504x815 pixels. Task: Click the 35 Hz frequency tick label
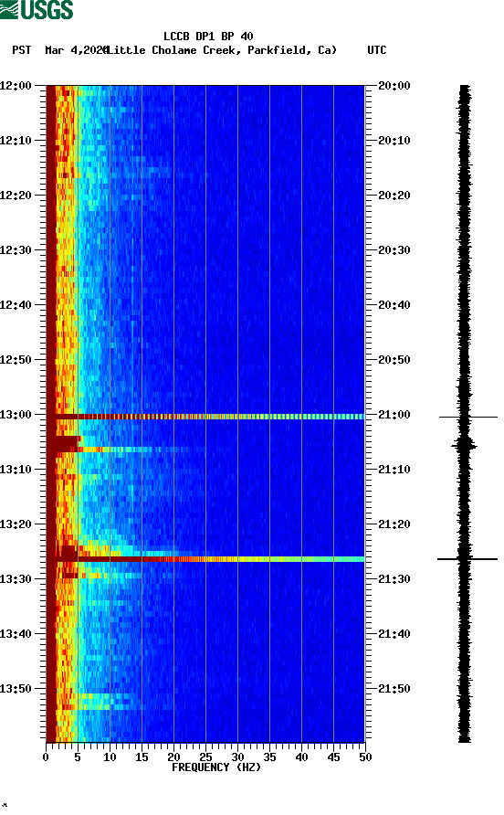(x=269, y=757)
